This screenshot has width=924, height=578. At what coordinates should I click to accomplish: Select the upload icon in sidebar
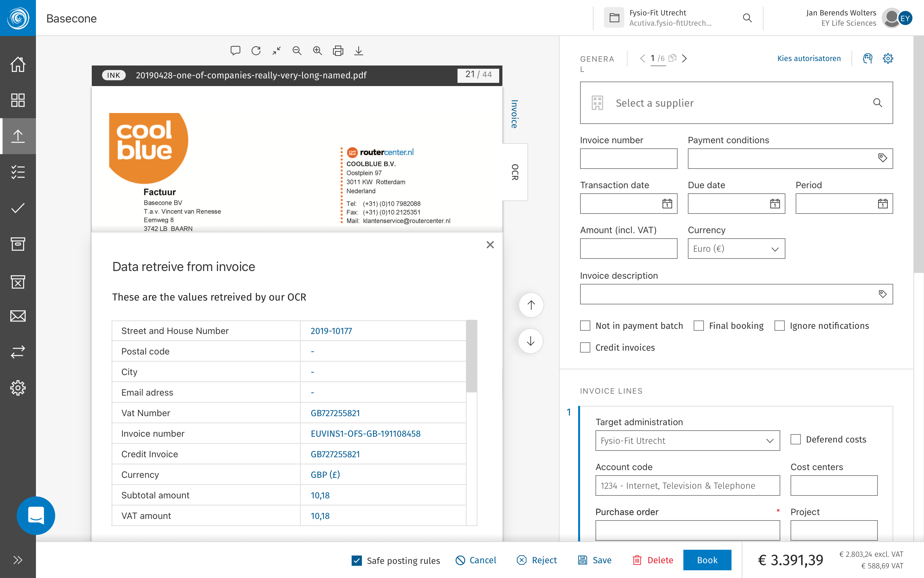pyautogui.click(x=18, y=136)
